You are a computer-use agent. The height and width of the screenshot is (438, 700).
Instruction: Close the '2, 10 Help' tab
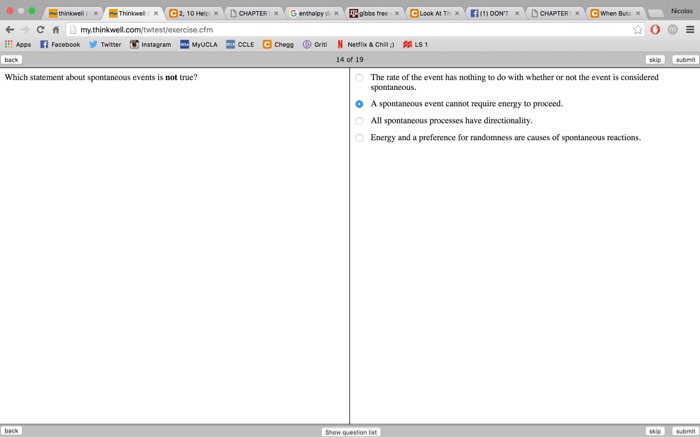[216, 13]
